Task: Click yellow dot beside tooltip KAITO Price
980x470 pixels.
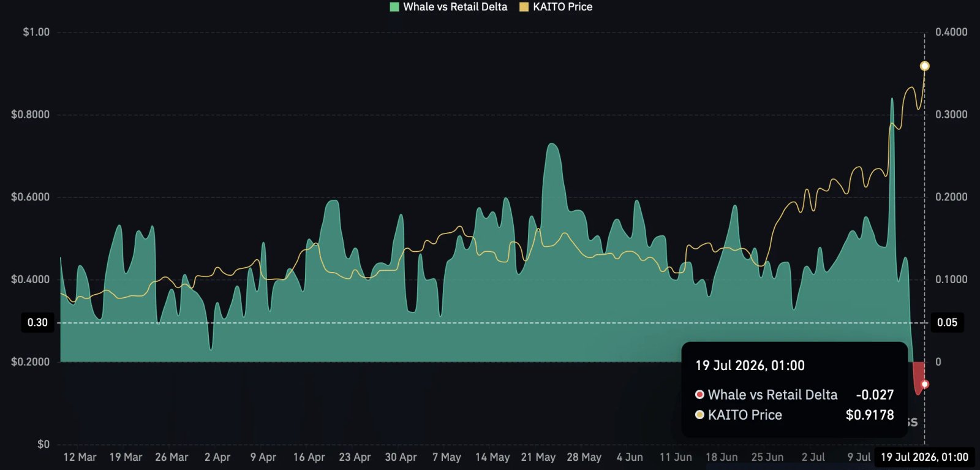Action: pos(699,415)
